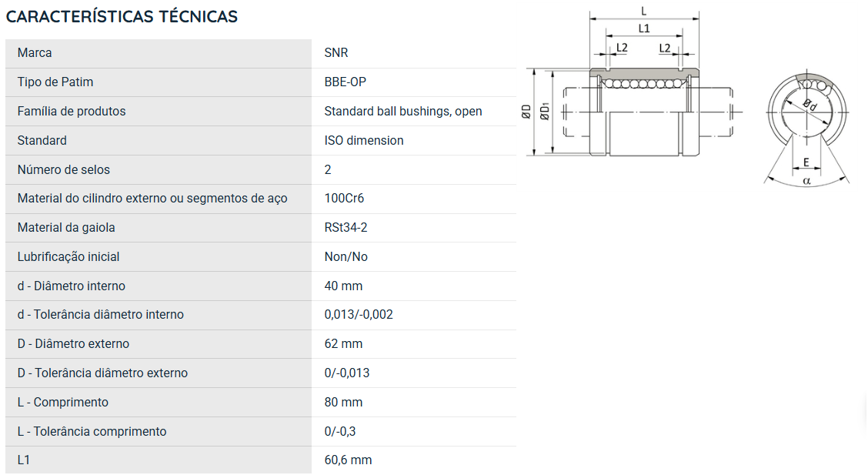
Task: Click the '80 mm' length value
Action: 343,403
